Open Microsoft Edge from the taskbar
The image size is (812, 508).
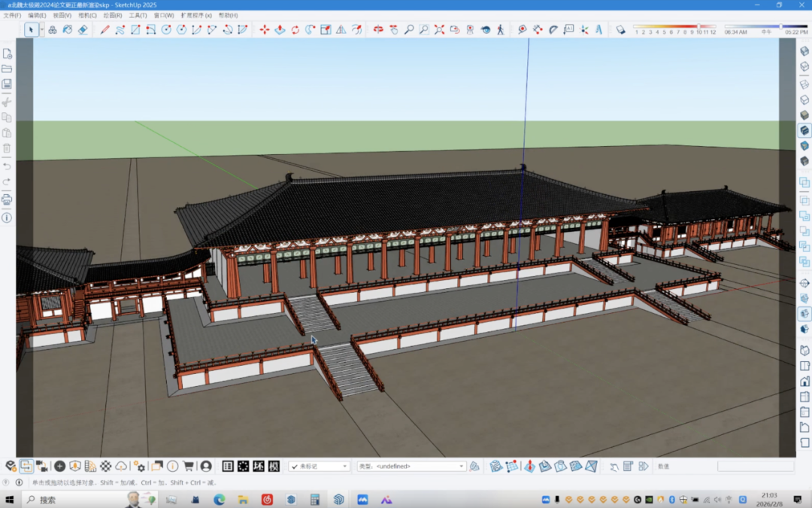219,500
